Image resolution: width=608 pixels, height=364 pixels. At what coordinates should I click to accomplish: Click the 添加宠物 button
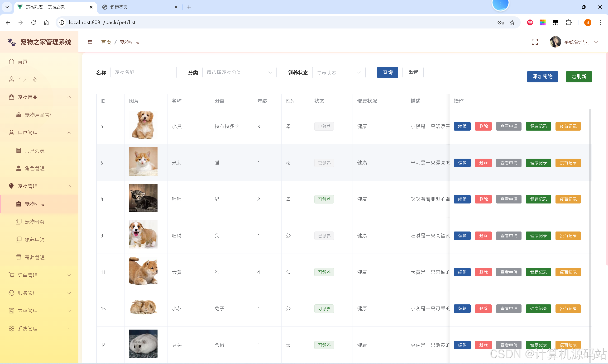coord(542,77)
